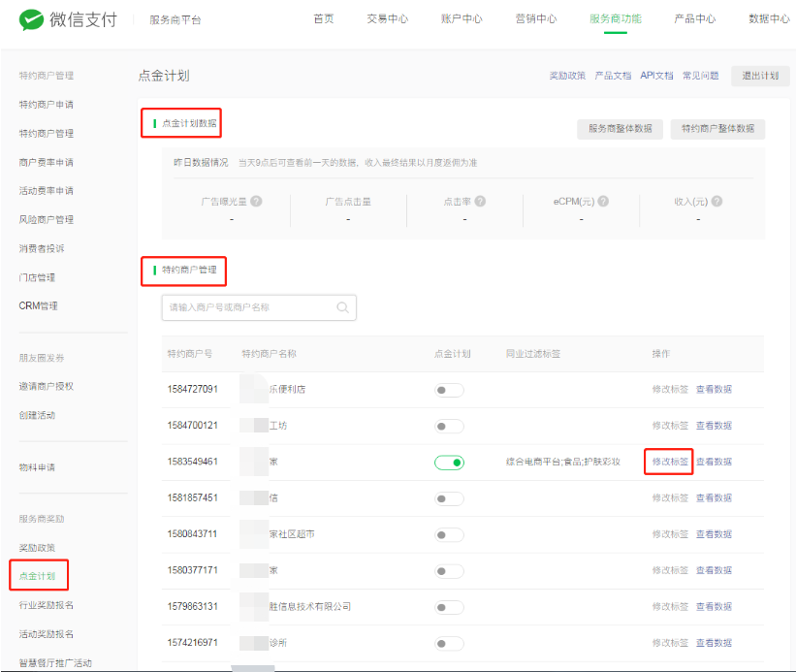The image size is (796, 672).
Task: Open CRM管理 in the sidebar
Action: (38, 306)
